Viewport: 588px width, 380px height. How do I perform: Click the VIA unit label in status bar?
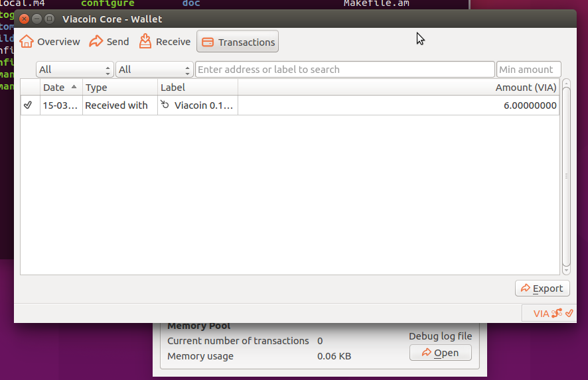[x=541, y=313]
